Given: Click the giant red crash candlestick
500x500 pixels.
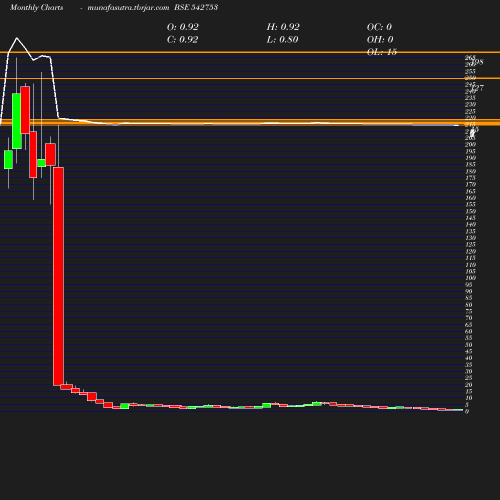Looking at the screenshot, I should [x=59, y=276].
